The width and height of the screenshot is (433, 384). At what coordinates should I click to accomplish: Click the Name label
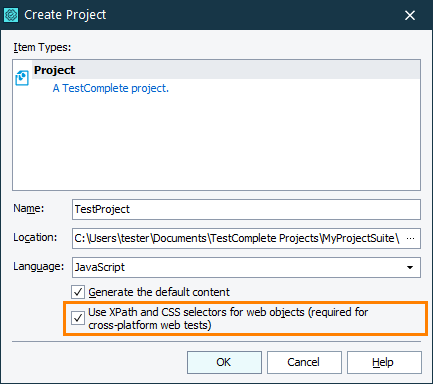click(29, 208)
